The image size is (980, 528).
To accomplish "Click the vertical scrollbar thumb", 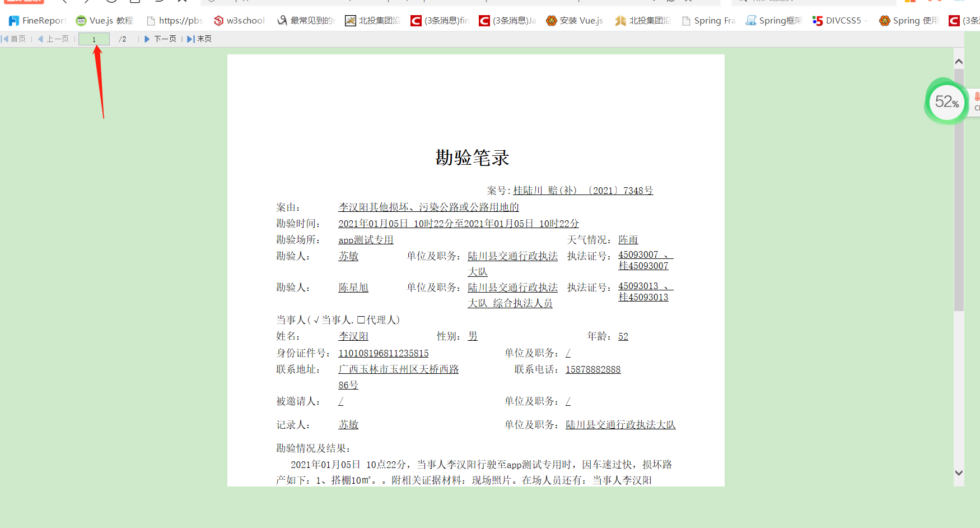I will pos(959,190).
